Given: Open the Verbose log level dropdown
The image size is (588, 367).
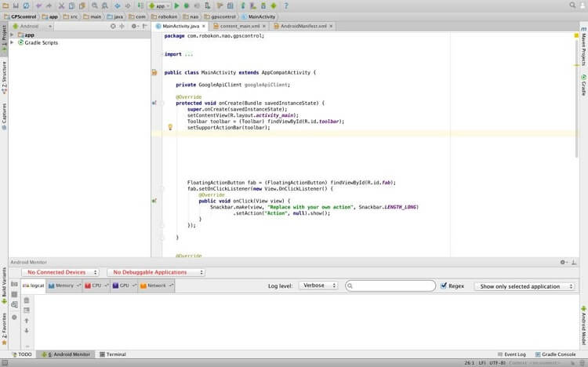Looking at the screenshot, I should coord(318,285).
